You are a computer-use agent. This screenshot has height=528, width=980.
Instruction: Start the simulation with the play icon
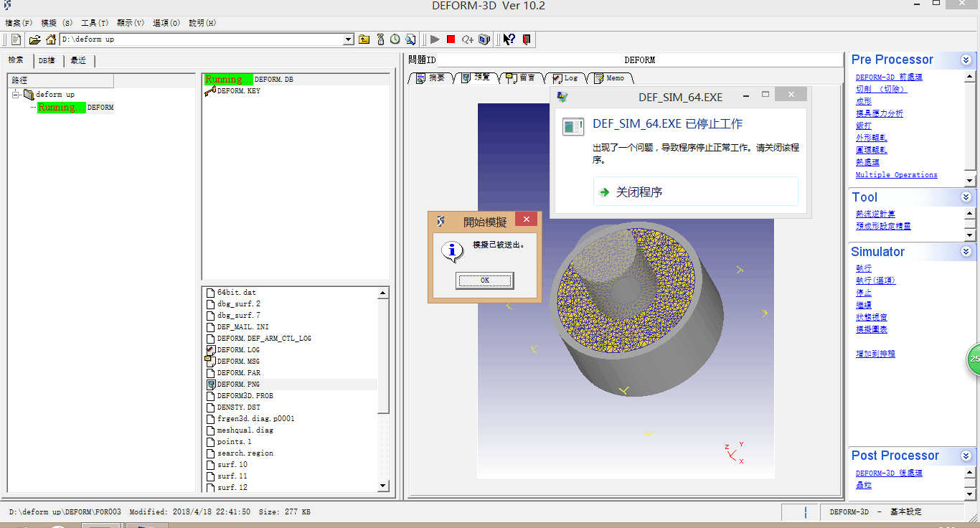(x=435, y=39)
